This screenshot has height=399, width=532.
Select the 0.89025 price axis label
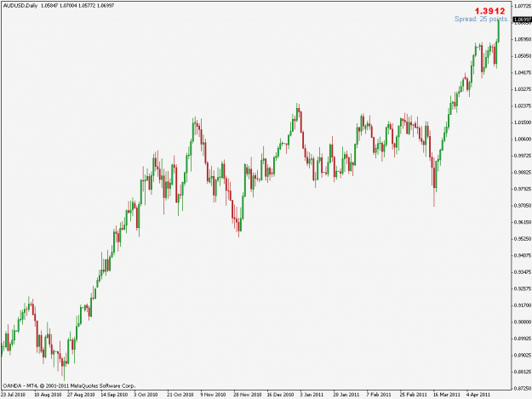[x=523, y=356]
